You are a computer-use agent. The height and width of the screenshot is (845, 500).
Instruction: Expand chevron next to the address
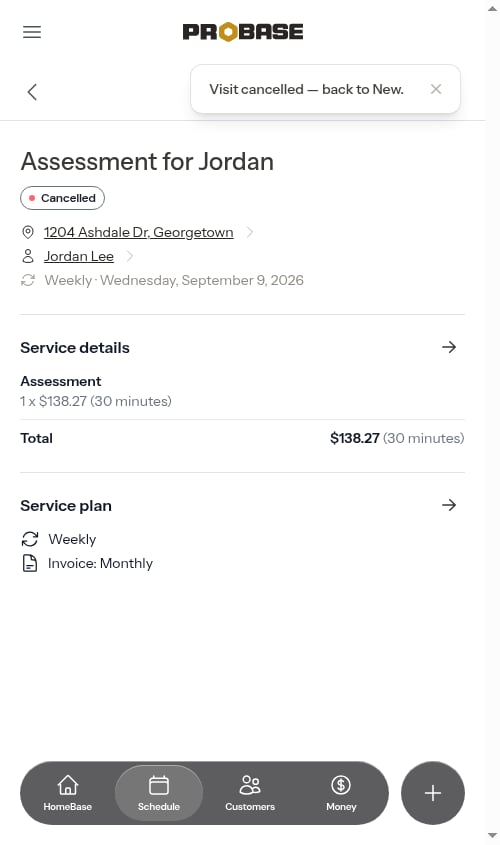(x=249, y=232)
